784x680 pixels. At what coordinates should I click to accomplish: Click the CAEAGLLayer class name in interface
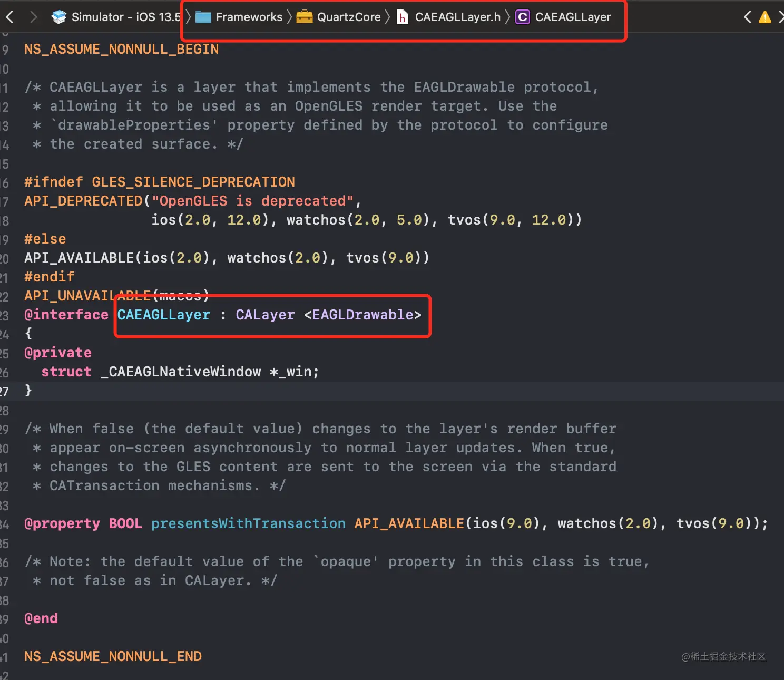[x=164, y=315]
